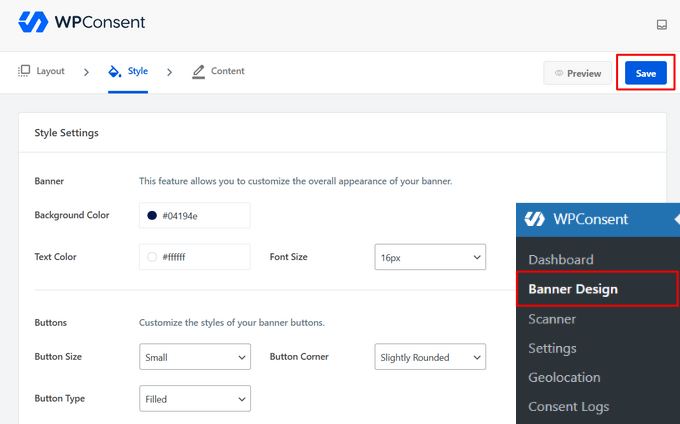Click the WPConsent logo in the sidebar menu
Viewport: 680px width, 424px height.
pos(534,219)
